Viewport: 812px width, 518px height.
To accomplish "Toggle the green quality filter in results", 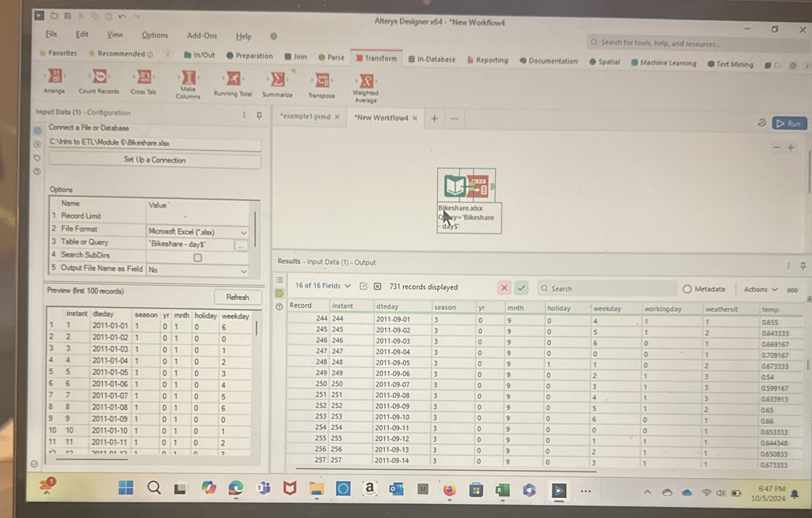I will point(522,288).
